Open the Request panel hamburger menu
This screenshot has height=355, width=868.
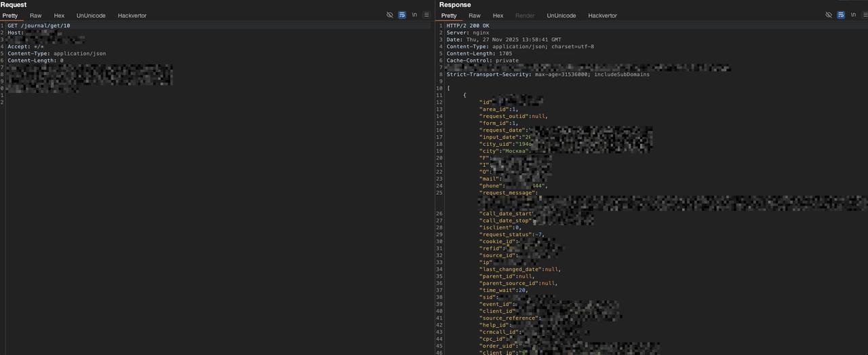point(427,15)
